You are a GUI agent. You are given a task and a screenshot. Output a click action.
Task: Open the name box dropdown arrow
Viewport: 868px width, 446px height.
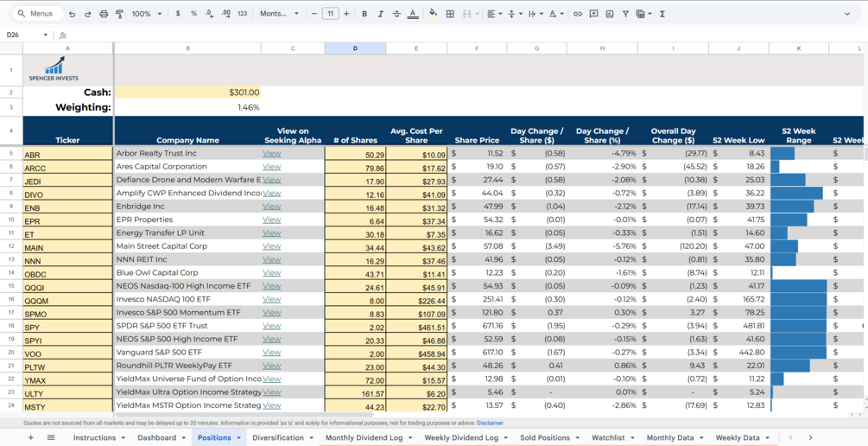(x=46, y=35)
